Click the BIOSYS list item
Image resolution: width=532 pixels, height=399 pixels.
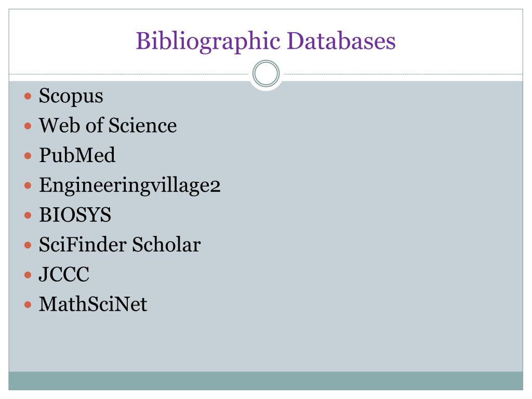75,215
